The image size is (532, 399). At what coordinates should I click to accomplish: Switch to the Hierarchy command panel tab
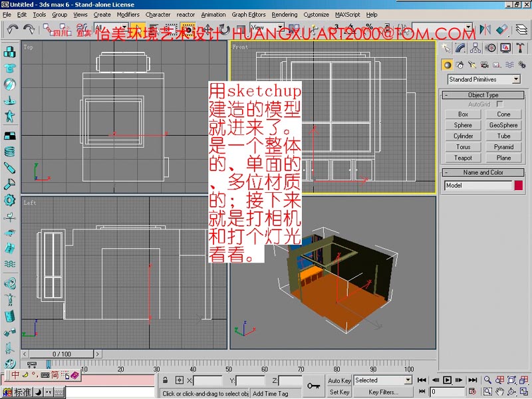pyautogui.click(x=475, y=48)
